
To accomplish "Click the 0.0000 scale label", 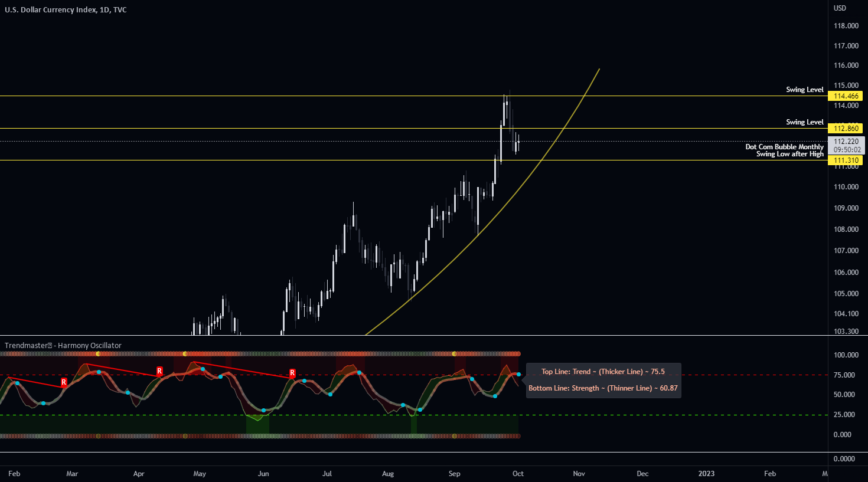I will pos(844,459).
